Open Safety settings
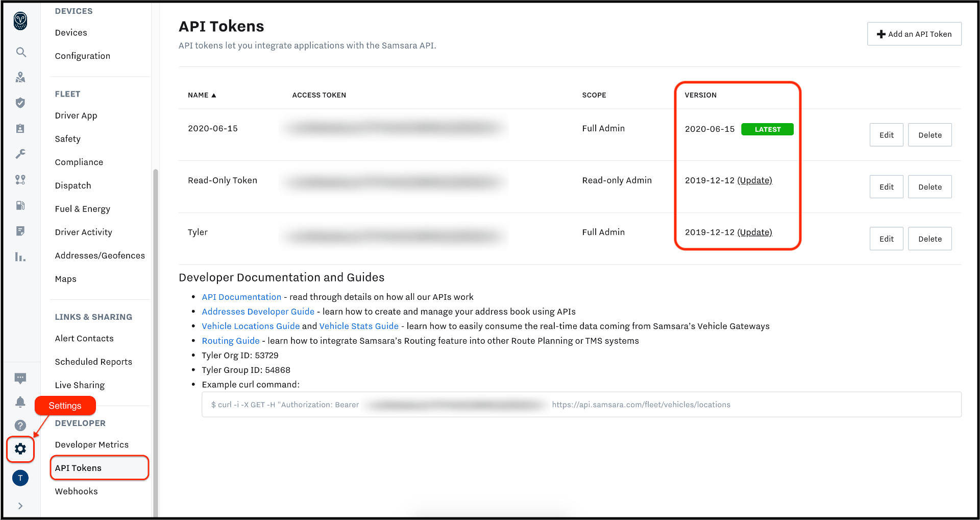The image size is (980, 520). (68, 139)
